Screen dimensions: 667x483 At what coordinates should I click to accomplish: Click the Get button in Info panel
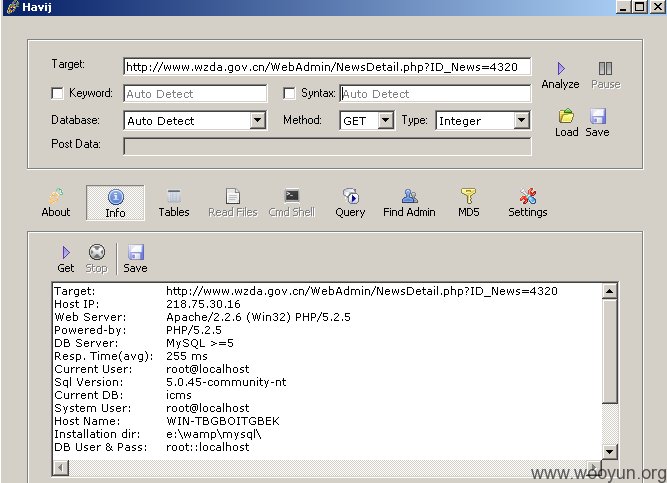(66, 259)
